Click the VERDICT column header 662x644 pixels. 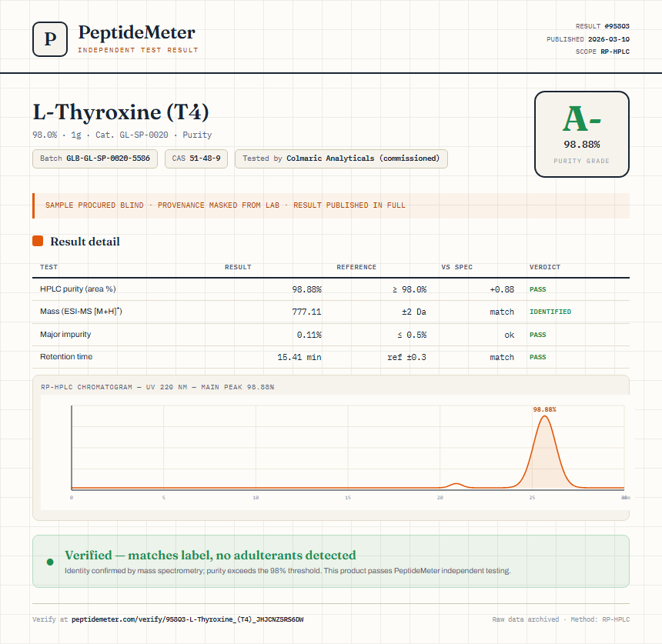click(545, 267)
